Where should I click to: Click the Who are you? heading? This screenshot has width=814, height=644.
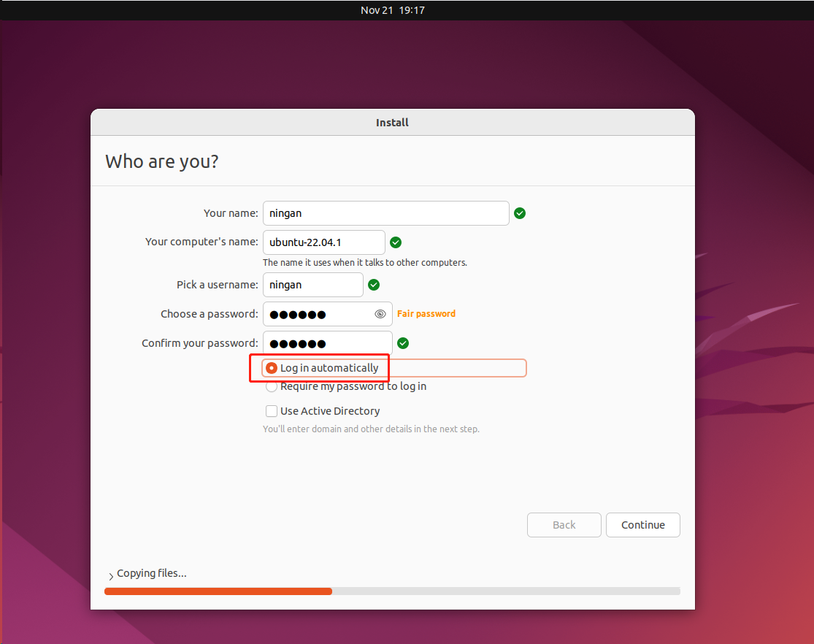tap(162, 161)
